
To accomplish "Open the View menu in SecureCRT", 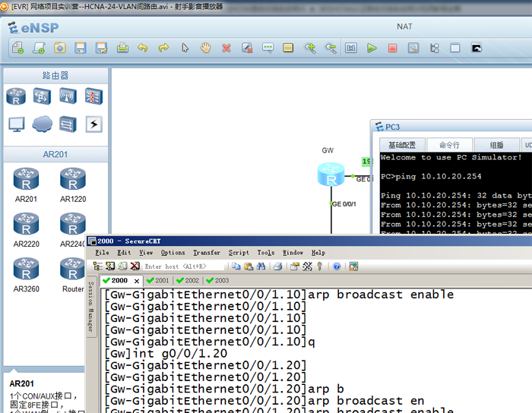I will pyautogui.click(x=146, y=252).
